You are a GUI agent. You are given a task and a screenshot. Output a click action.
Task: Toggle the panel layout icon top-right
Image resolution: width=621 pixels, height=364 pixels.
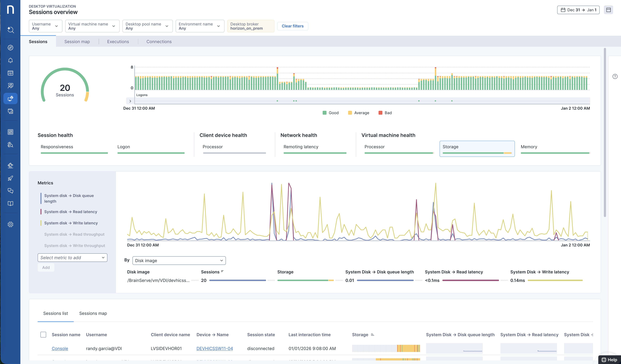(x=608, y=10)
